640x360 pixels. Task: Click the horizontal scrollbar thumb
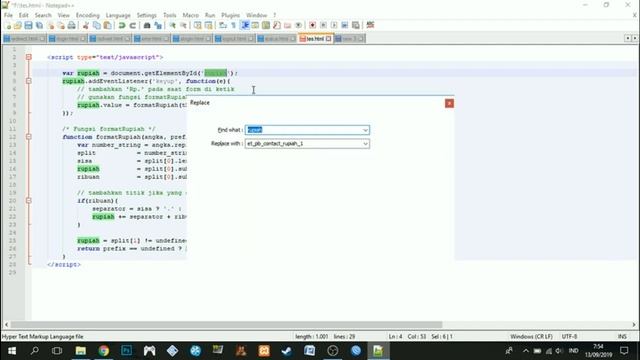[x=227, y=325]
